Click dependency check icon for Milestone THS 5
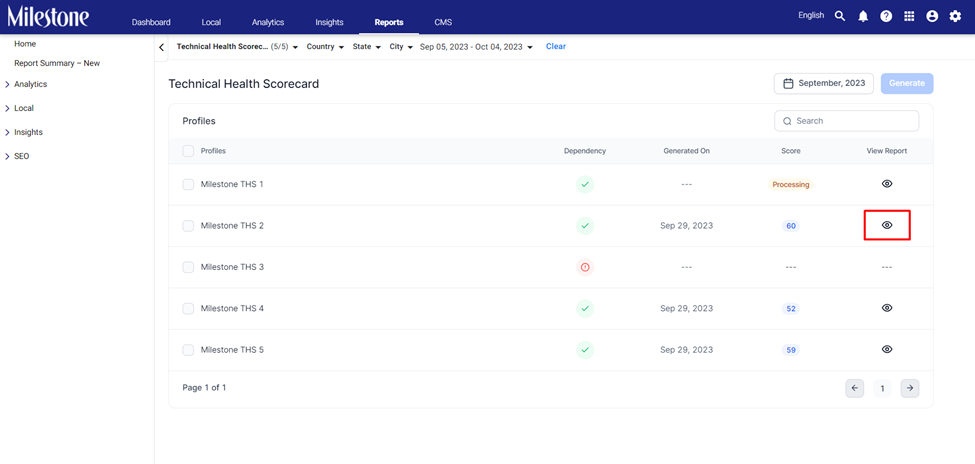 (585, 350)
